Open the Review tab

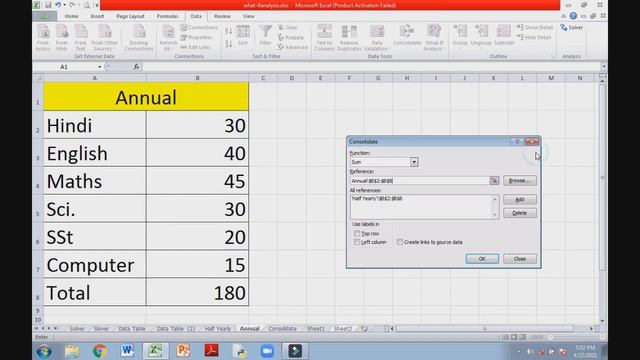[x=222, y=16]
